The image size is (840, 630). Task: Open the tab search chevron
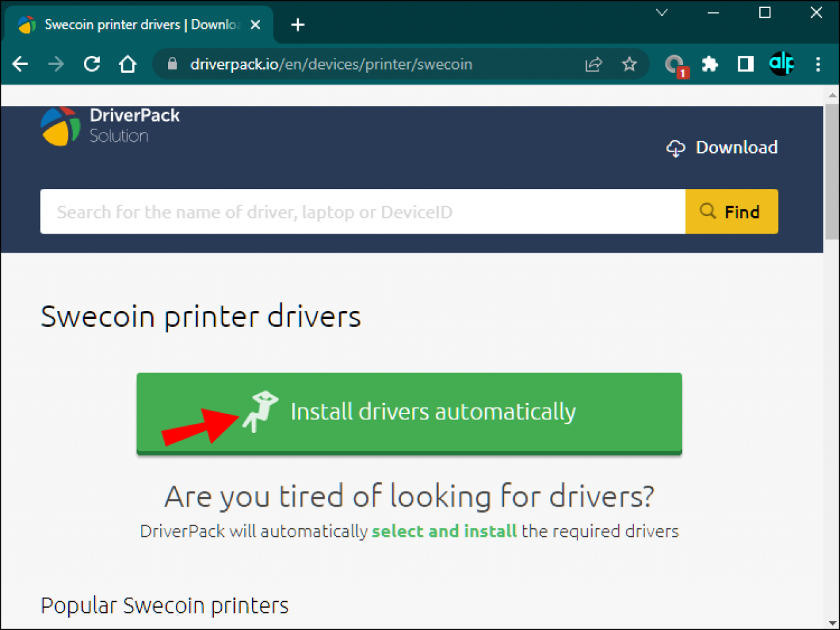point(661,12)
